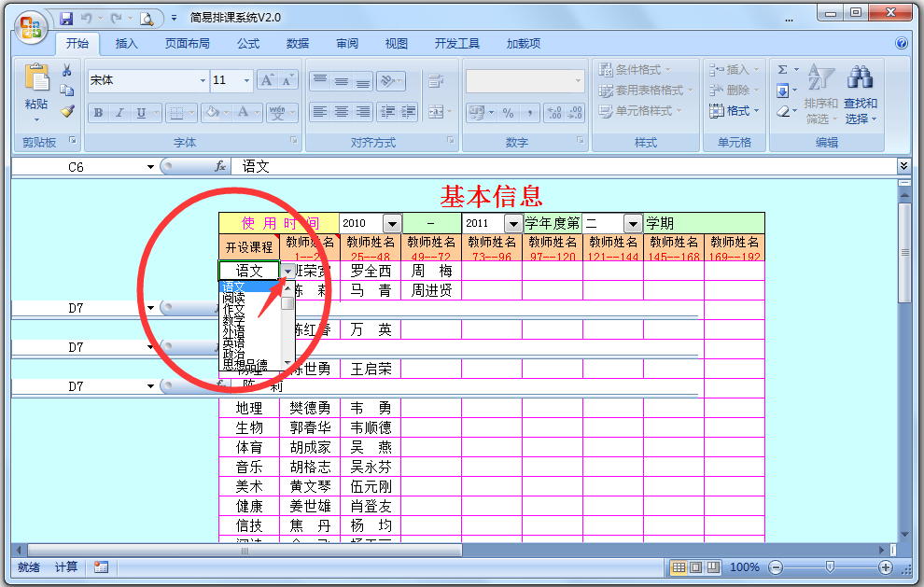
Task: Click the Format Painter brush icon
Action: [x=67, y=111]
